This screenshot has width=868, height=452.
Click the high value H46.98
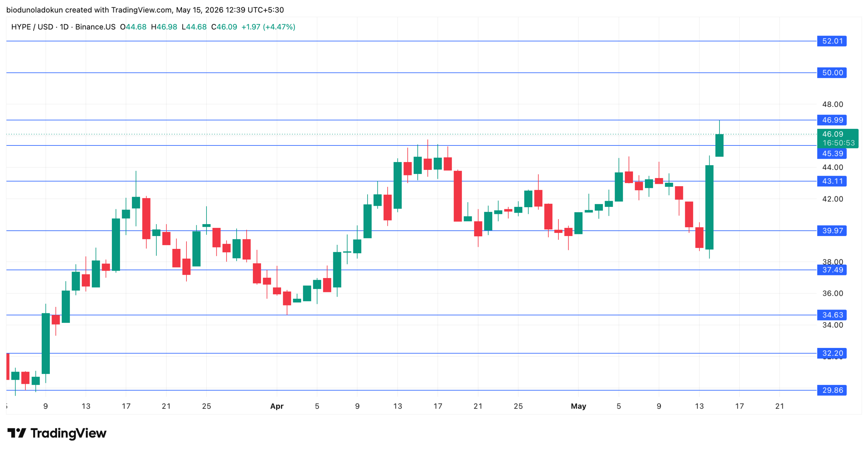[x=164, y=27]
